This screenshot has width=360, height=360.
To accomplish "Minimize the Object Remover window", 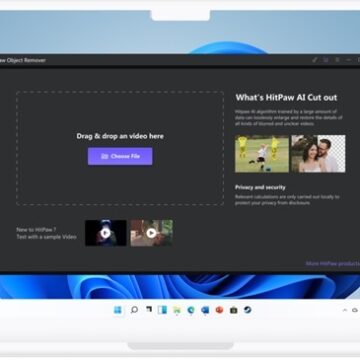I will pos(349,60).
